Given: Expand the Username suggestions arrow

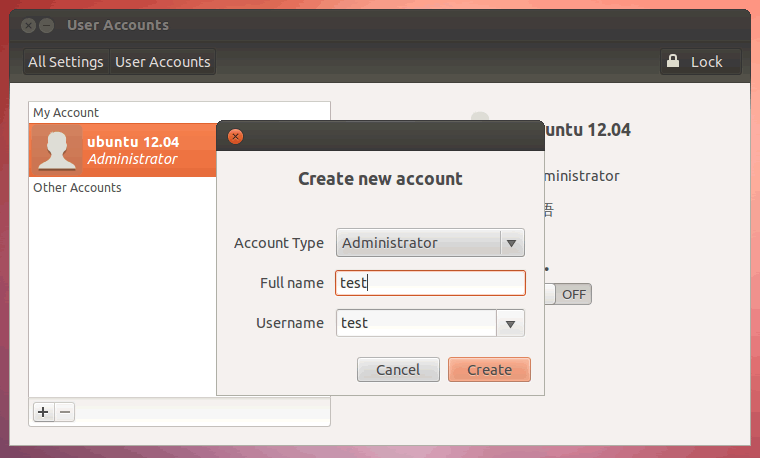Looking at the screenshot, I should (x=511, y=323).
